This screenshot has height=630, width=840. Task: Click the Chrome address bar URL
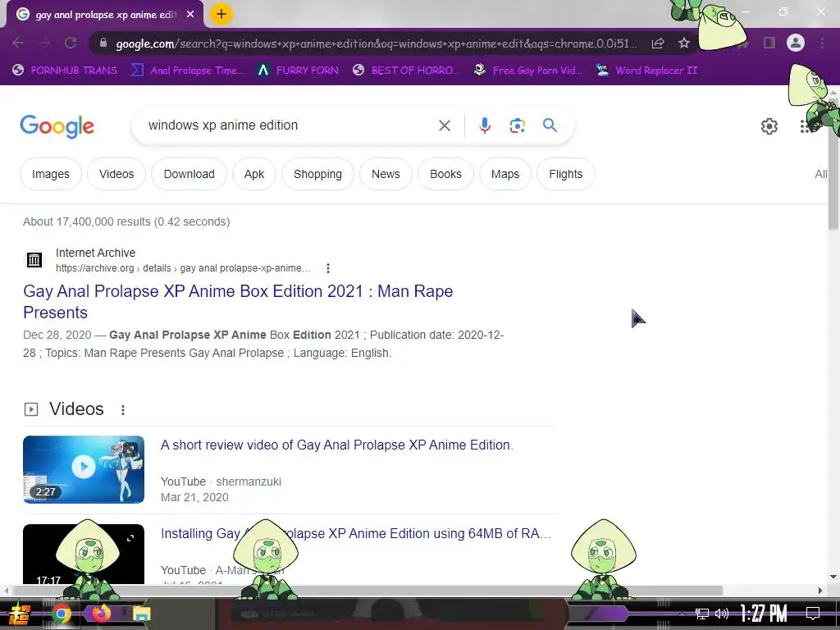click(x=376, y=43)
